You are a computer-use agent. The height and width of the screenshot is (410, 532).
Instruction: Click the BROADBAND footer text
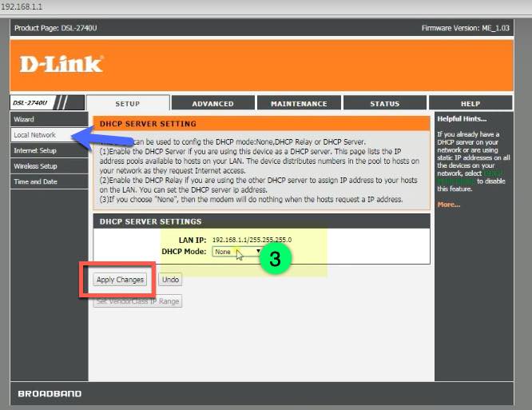[50, 394]
